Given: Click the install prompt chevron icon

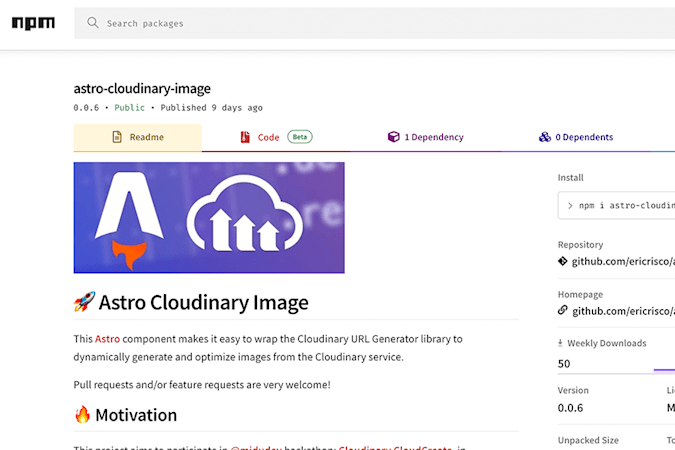Looking at the screenshot, I should [x=570, y=206].
